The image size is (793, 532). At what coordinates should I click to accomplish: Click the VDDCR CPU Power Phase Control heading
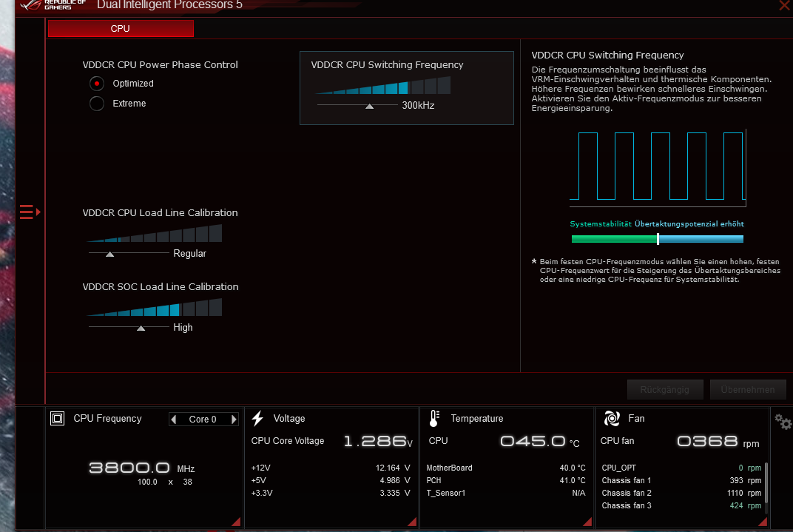coord(160,64)
